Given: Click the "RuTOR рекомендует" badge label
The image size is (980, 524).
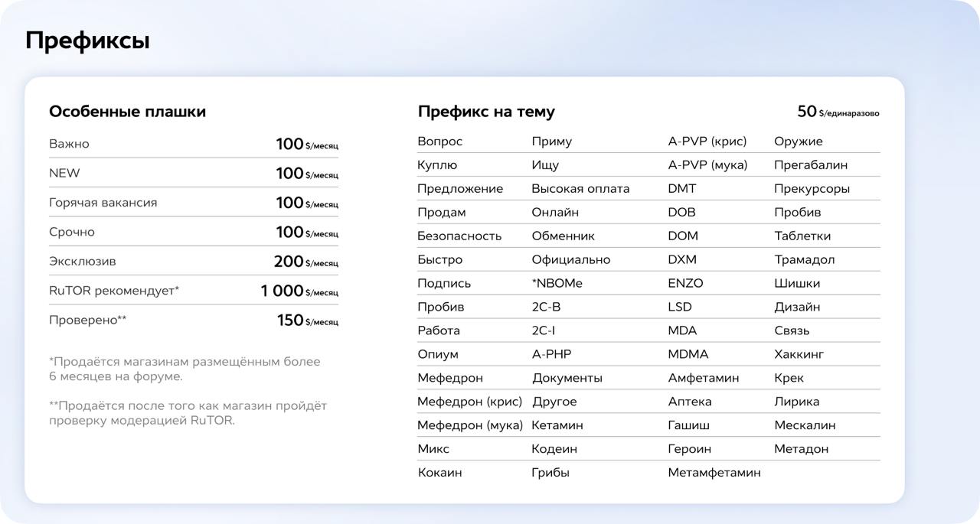Looking at the screenshot, I should point(113,291).
